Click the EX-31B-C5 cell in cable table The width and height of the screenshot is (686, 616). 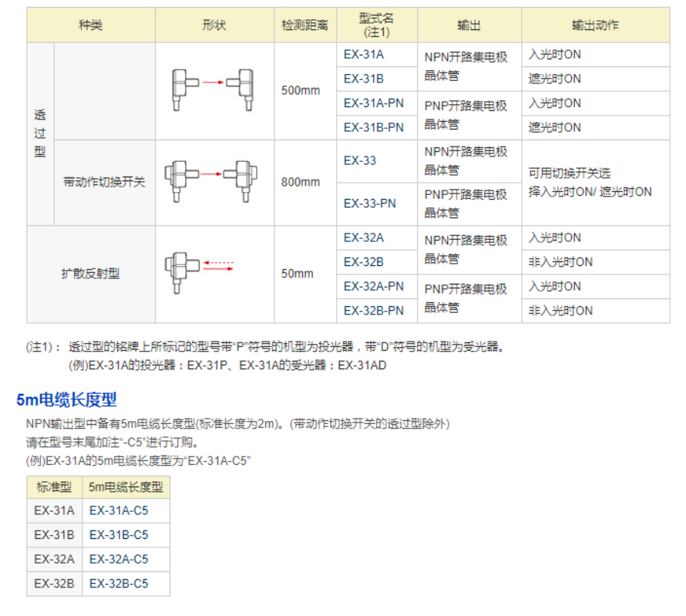119,535
